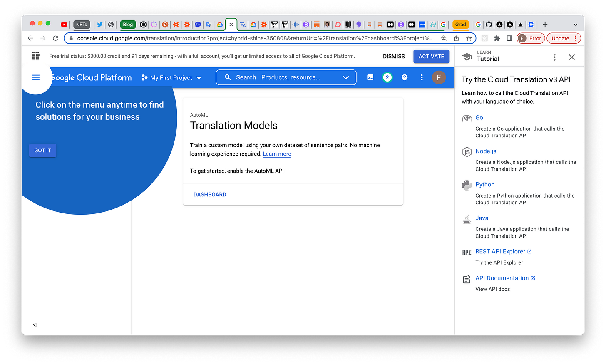The height and width of the screenshot is (364, 606).
Task: Switch to the YouTube tab
Action: click(x=64, y=25)
